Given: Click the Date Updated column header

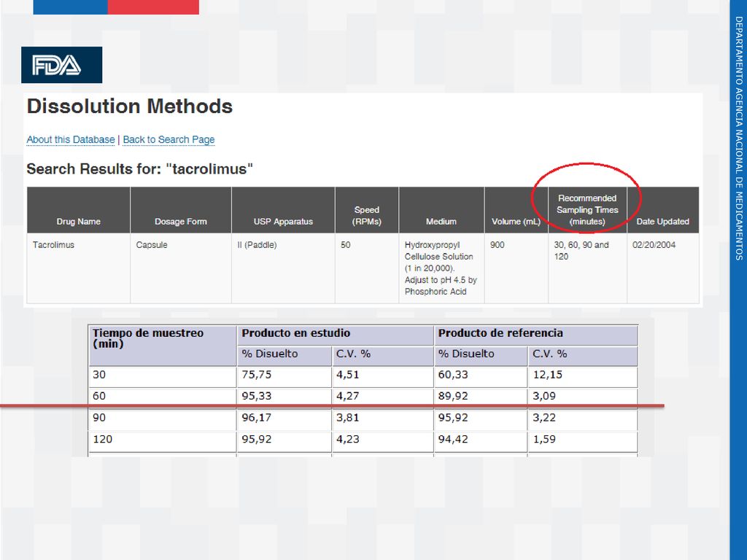Looking at the screenshot, I should click(662, 210).
